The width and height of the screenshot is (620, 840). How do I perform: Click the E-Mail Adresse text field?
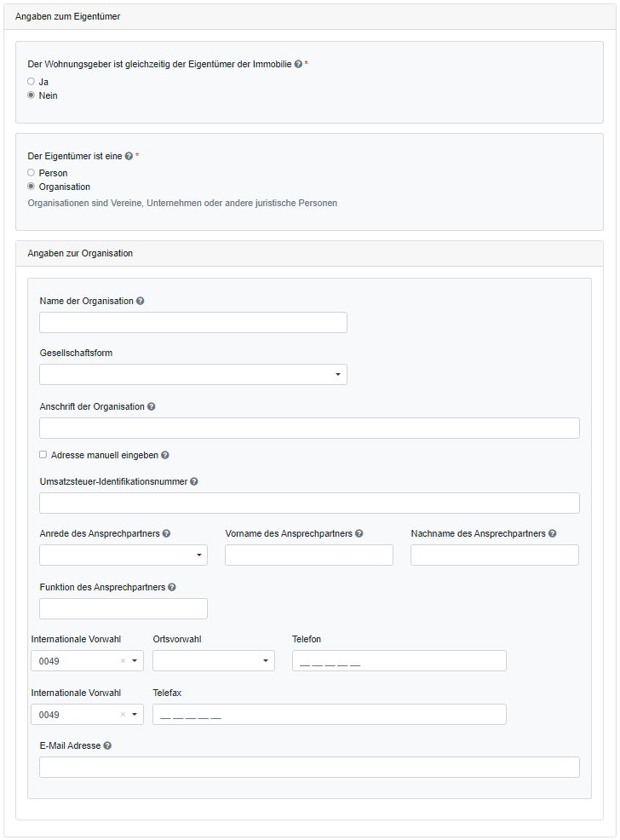pos(309,768)
